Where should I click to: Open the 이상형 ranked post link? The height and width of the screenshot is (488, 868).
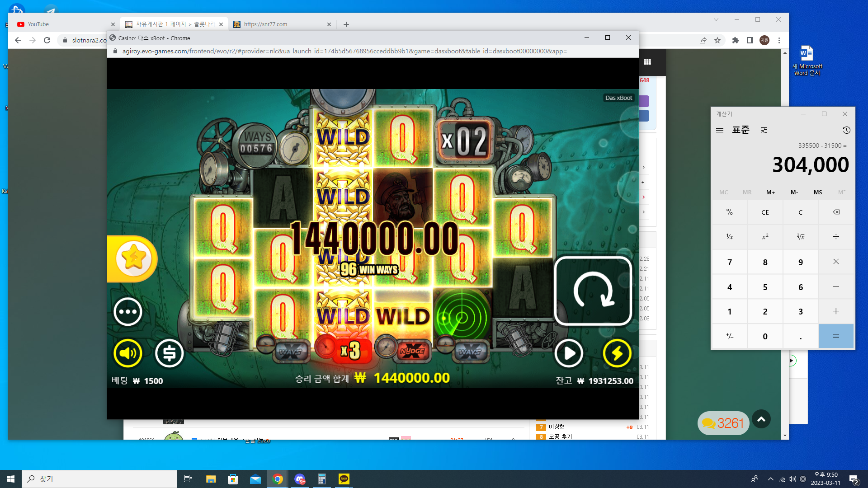pos(557,427)
